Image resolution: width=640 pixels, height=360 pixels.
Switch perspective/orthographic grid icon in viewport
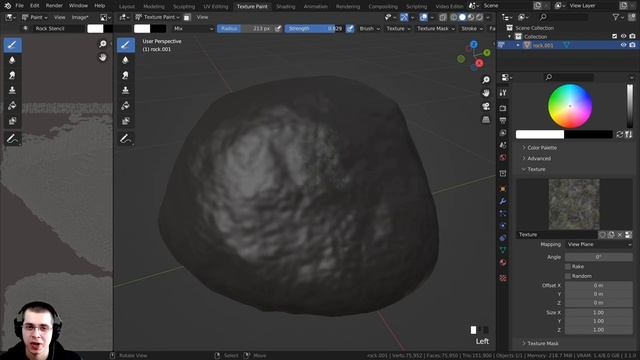[486, 119]
